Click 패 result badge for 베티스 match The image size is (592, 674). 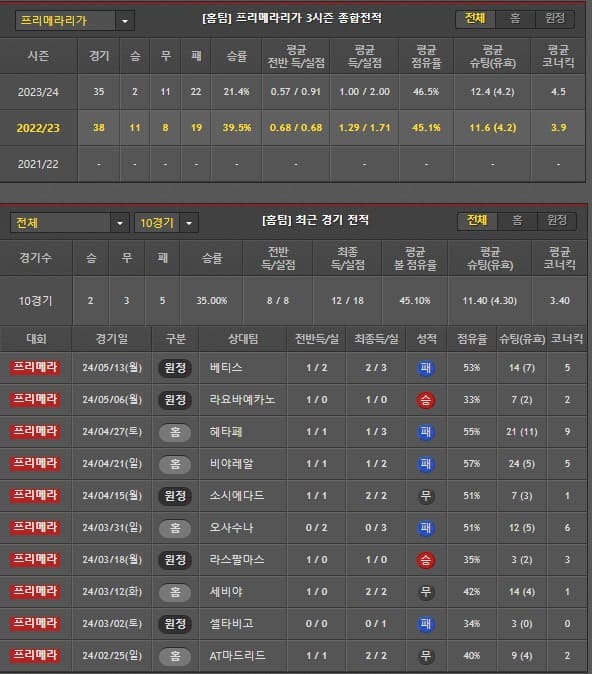426,368
